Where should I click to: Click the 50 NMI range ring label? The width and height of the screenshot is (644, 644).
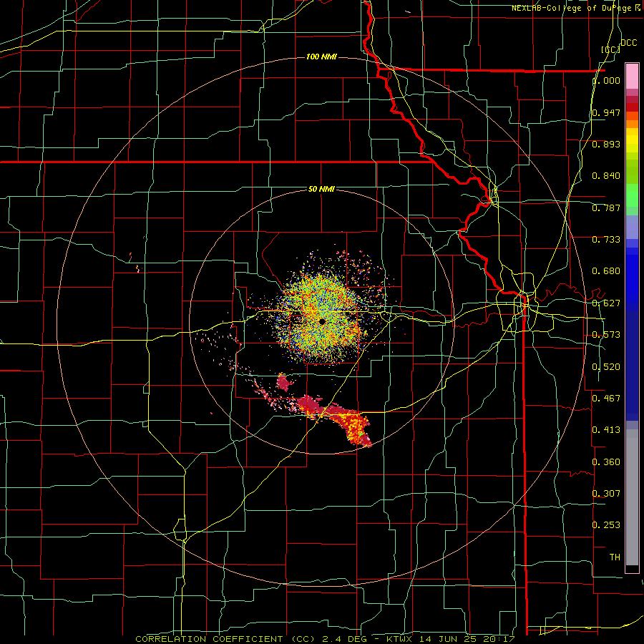(321, 189)
